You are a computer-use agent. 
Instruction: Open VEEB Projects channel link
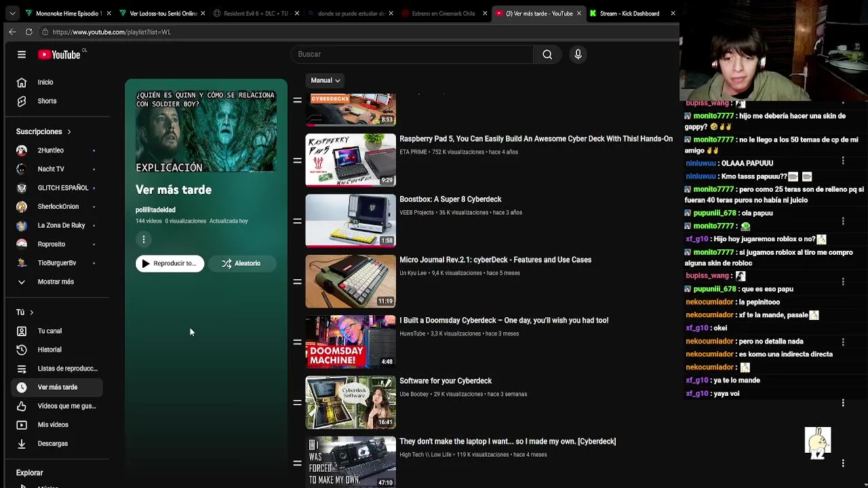416,212
